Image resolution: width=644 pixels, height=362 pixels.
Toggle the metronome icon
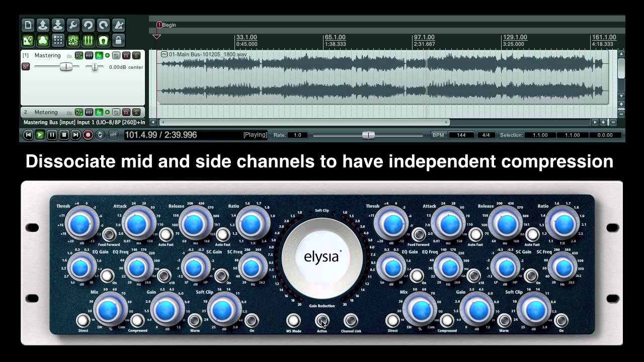pyautogui.click(x=119, y=25)
